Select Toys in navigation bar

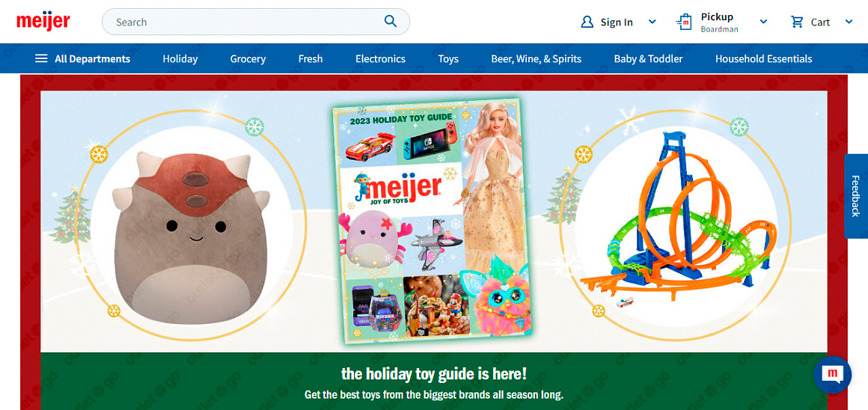pyautogui.click(x=448, y=58)
